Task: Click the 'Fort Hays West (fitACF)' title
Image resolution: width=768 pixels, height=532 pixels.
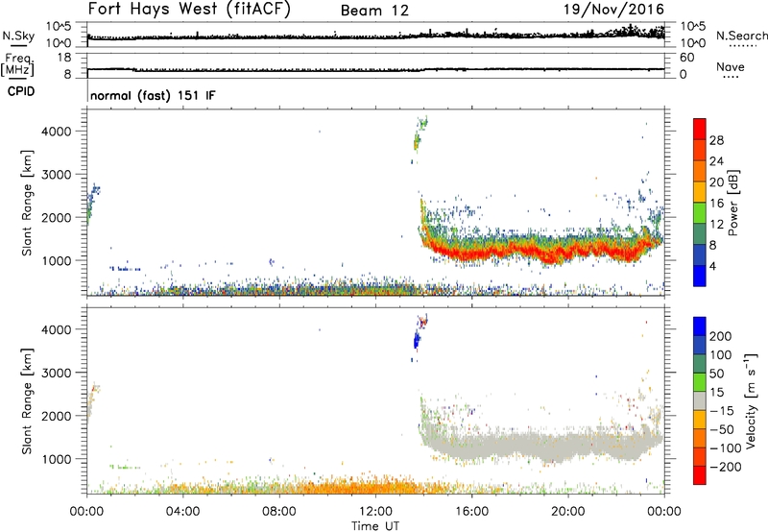Action: [189, 9]
